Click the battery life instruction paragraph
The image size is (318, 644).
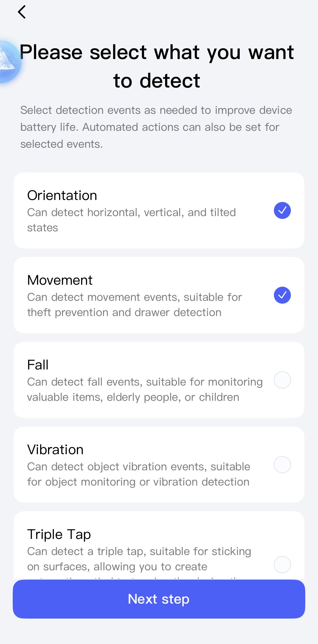[x=156, y=127]
